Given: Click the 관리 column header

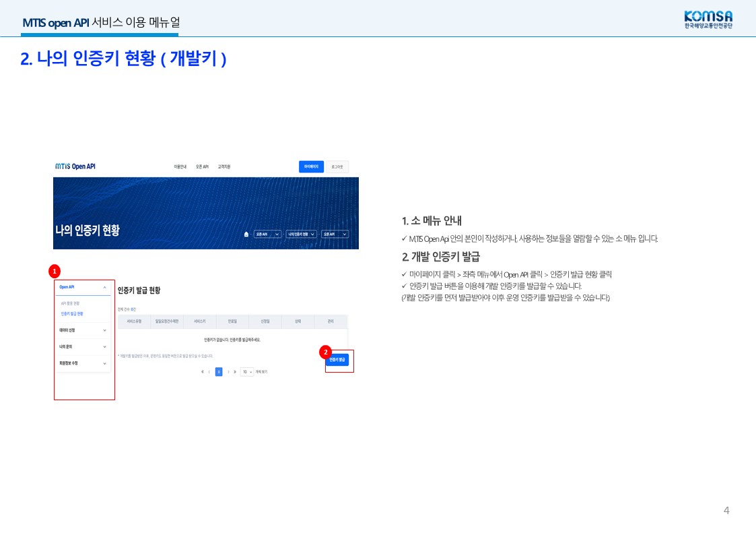Looking at the screenshot, I should click(x=331, y=321).
